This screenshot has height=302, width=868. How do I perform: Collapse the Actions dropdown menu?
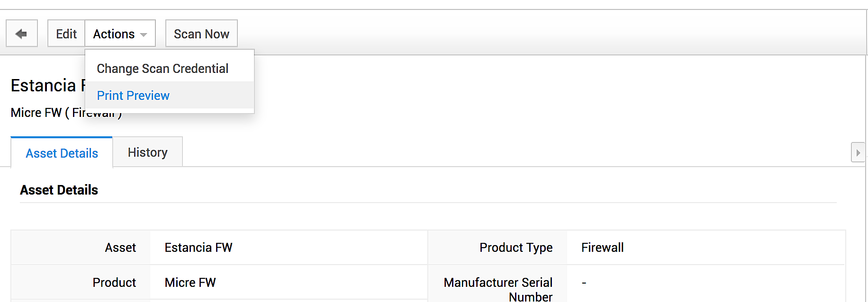tap(120, 34)
